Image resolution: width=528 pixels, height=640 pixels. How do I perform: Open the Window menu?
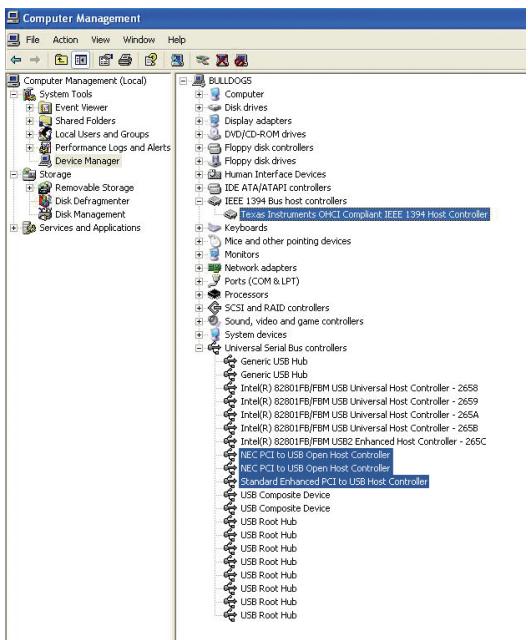(x=139, y=40)
